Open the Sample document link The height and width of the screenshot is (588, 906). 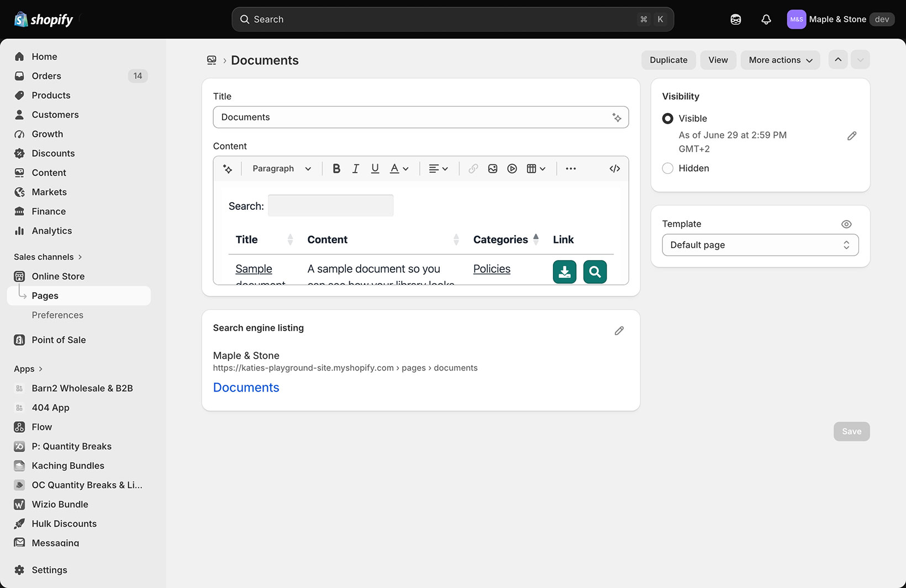[254, 269]
